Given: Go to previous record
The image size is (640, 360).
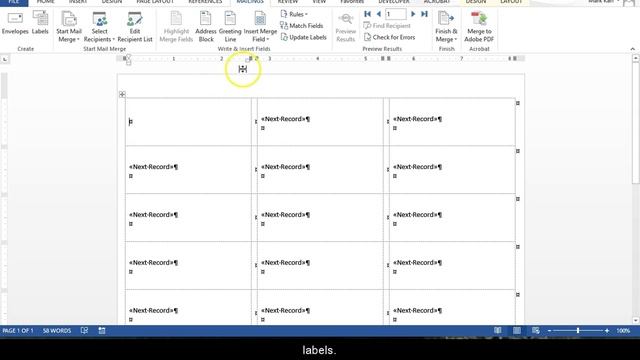Looking at the screenshot, I should point(379,14).
